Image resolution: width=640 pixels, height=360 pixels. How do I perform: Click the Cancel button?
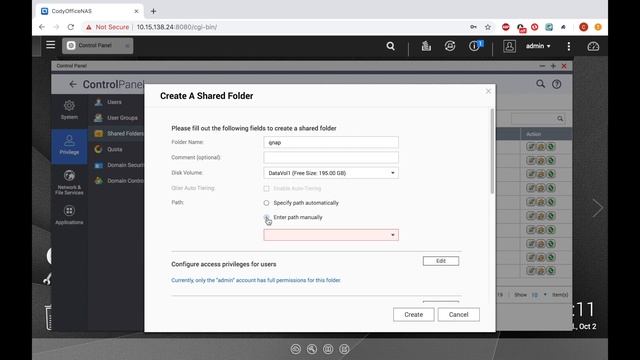[x=458, y=315]
